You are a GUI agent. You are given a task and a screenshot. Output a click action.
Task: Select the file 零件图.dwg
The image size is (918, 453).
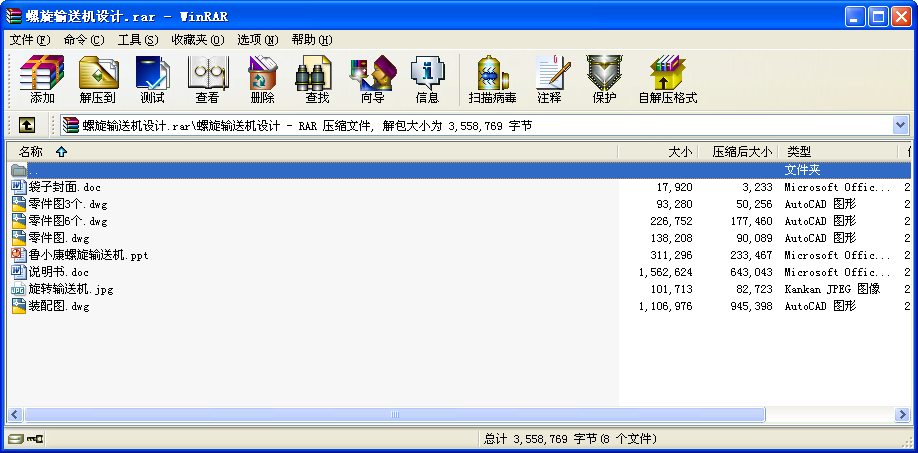pos(59,238)
